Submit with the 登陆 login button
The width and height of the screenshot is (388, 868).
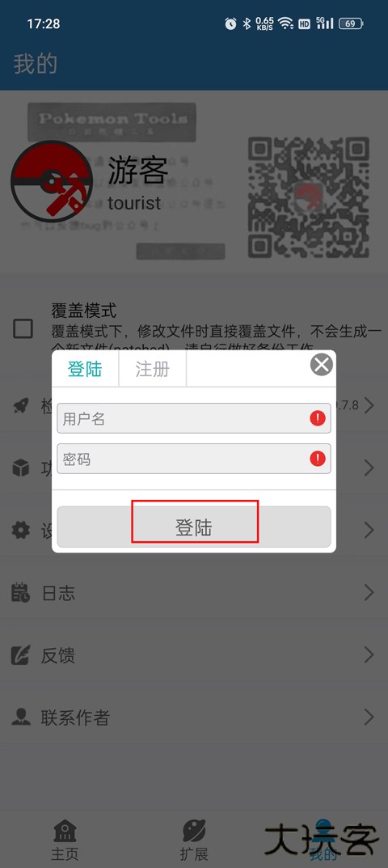[x=194, y=527]
